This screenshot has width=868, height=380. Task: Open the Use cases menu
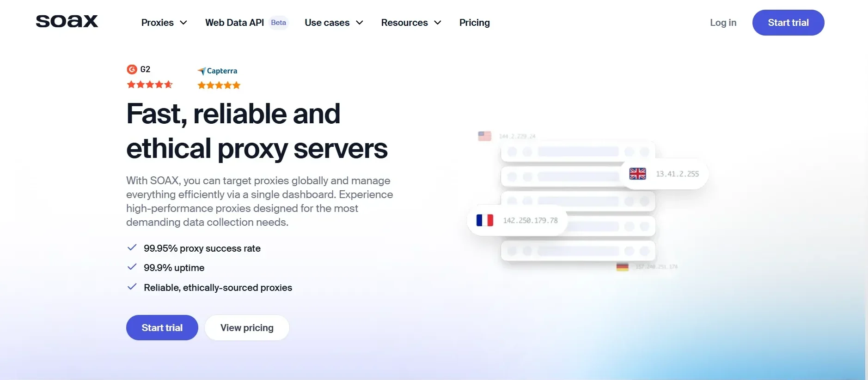tap(334, 23)
